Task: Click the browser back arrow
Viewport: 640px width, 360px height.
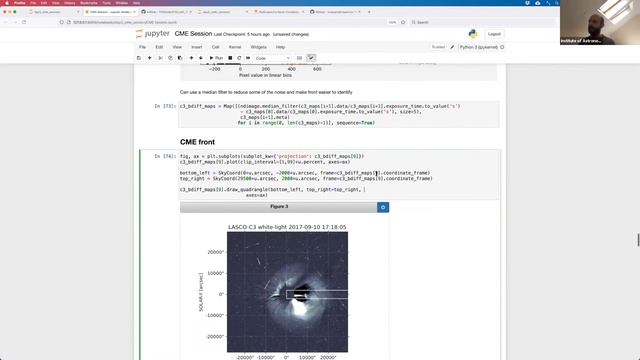Action: click(x=6, y=22)
